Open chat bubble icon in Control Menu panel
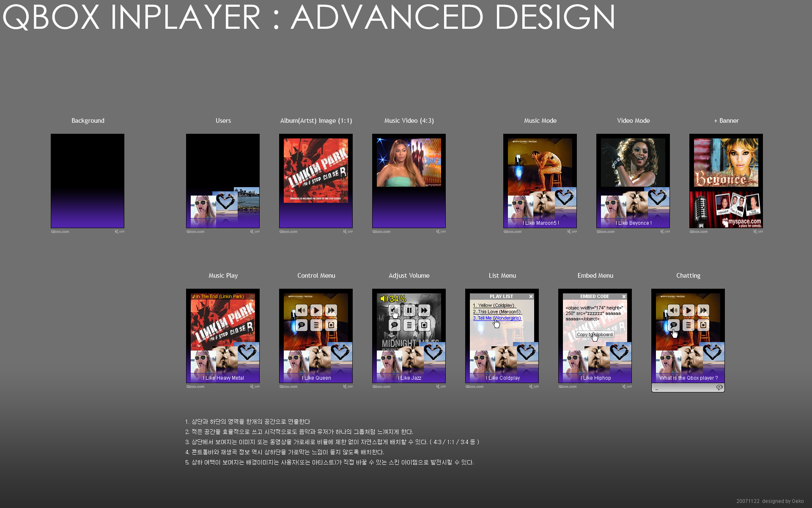The width and height of the screenshot is (812, 508). point(302,325)
